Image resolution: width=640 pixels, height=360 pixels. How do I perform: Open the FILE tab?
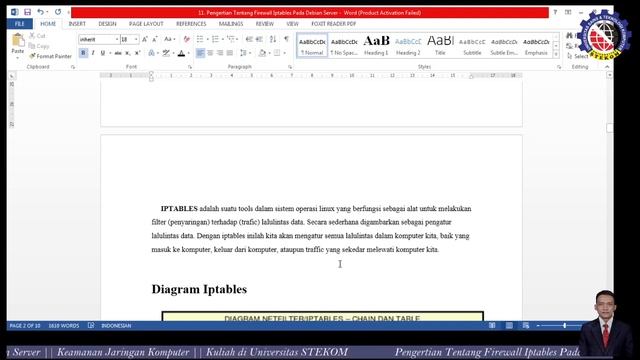[20, 24]
